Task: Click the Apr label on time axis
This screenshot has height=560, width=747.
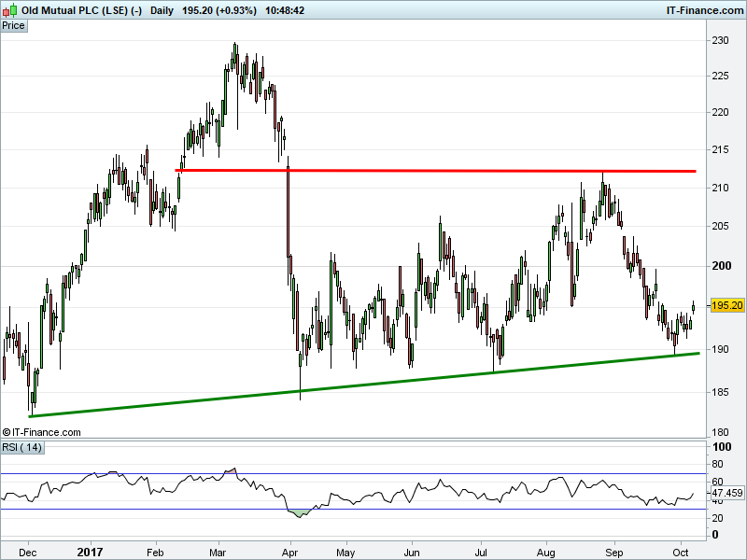Action: click(x=289, y=553)
